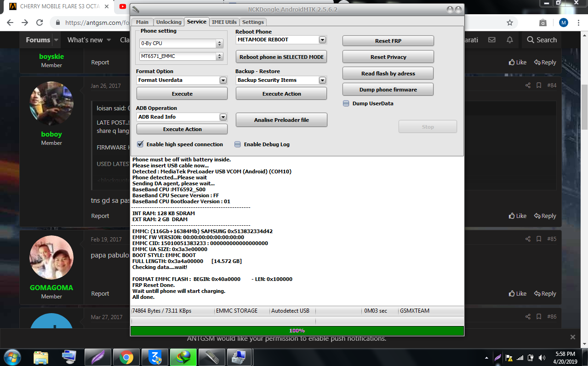The height and width of the screenshot is (366, 588).
Task: Click Reset Privacy button
Action: point(388,57)
